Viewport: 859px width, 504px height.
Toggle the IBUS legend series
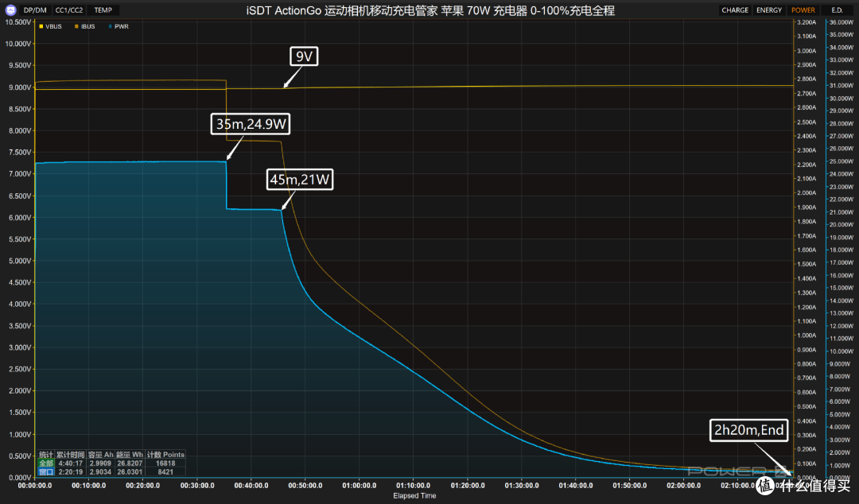tap(85, 26)
